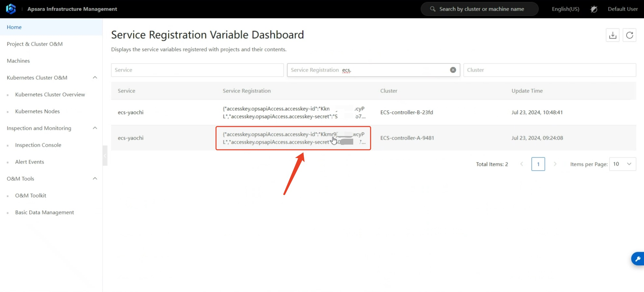Focus the cluster or machine search box

[x=479, y=9]
